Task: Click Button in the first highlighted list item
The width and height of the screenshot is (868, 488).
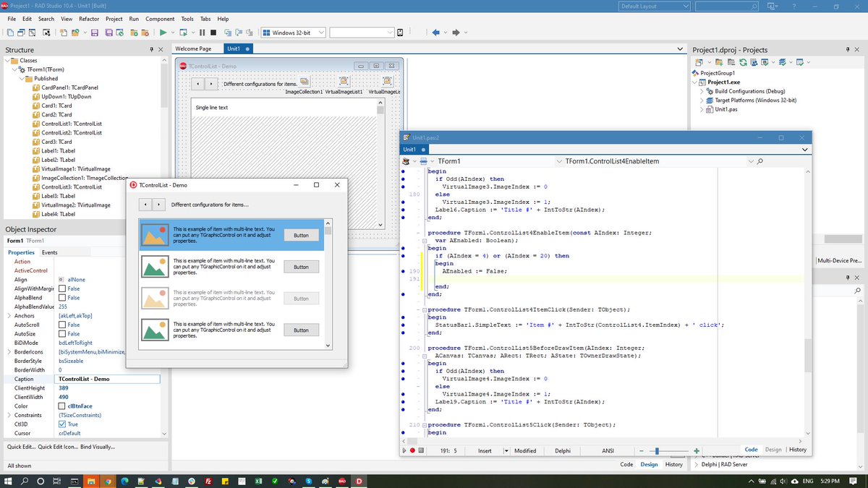Action: coord(301,235)
